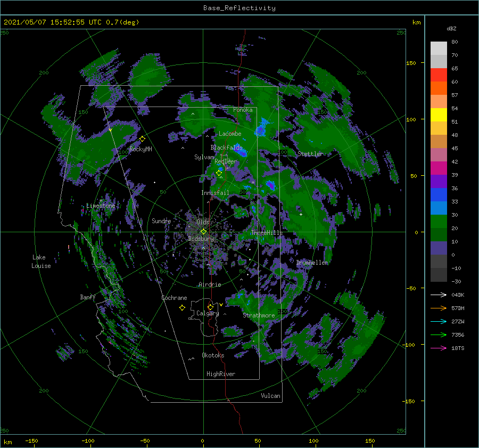This screenshot has height=448, width=479.
Task: Click the Stettler town label
Action: [310, 154]
